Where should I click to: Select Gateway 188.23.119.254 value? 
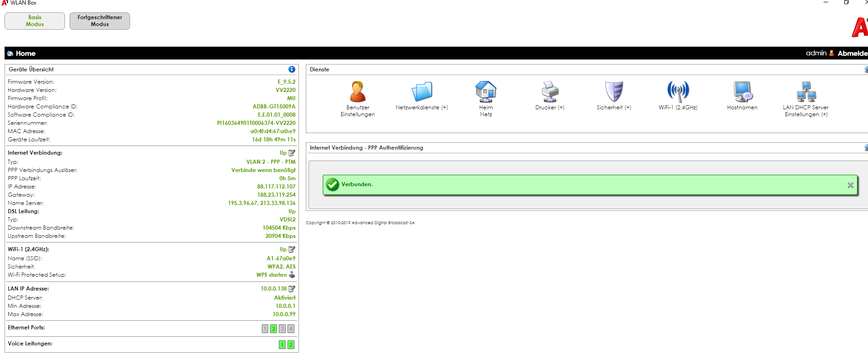click(277, 195)
